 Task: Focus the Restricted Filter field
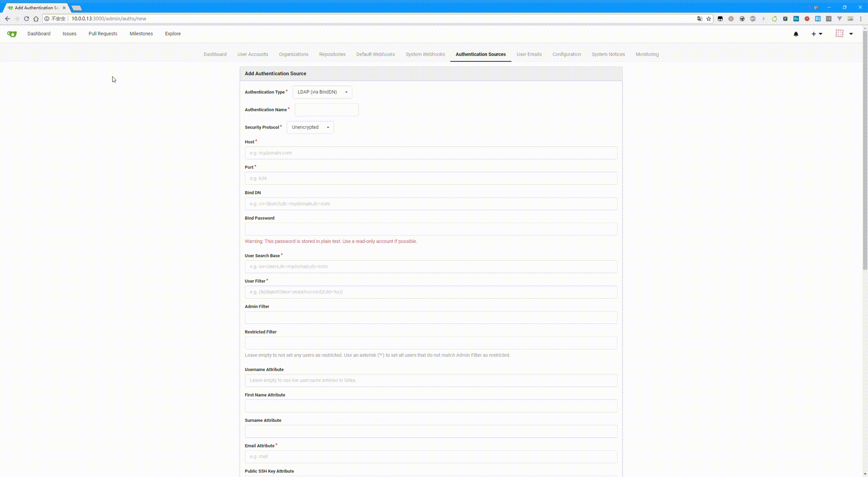click(431, 343)
